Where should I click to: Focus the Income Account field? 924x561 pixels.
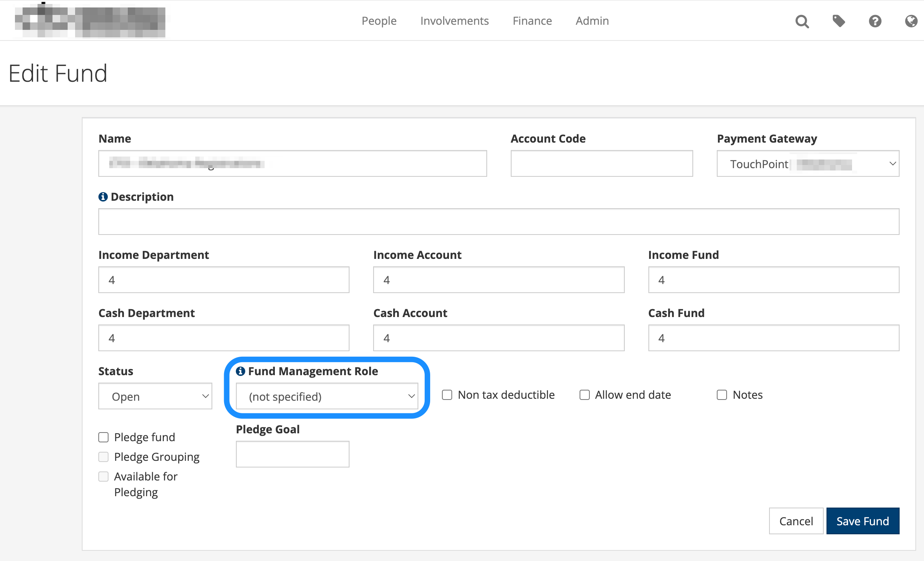point(499,280)
